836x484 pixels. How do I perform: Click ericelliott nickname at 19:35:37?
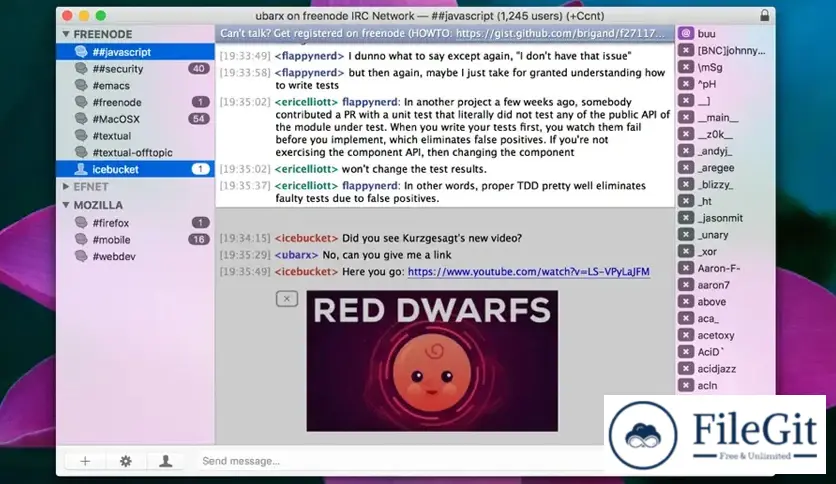pyautogui.click(x=307, y=185)
